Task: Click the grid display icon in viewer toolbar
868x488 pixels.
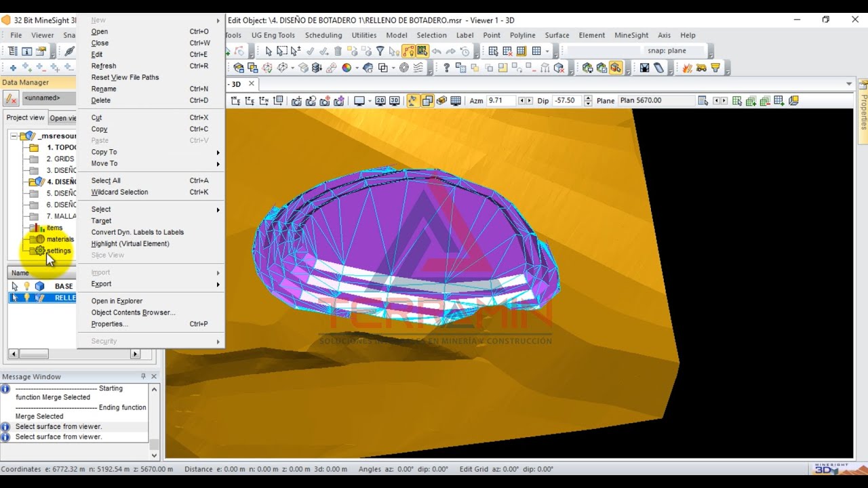Action: [x=456, y=100]
